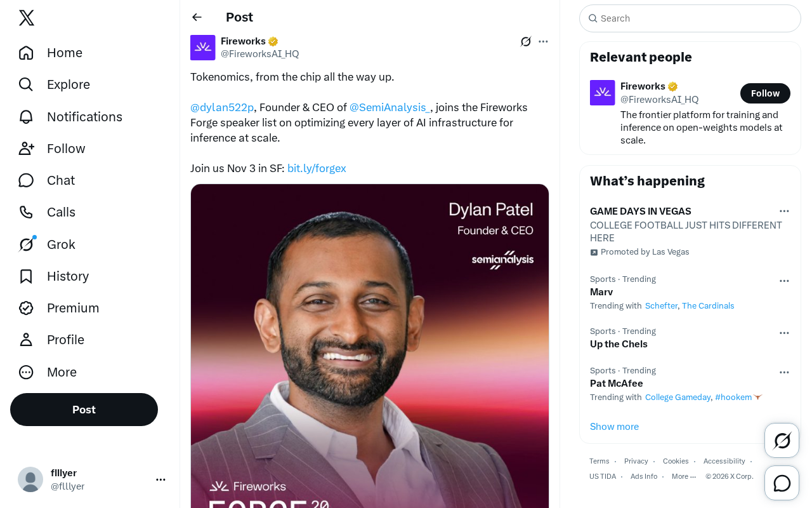Open floating Grok button
Screen dimensions: 812x508
click(782, 441)
